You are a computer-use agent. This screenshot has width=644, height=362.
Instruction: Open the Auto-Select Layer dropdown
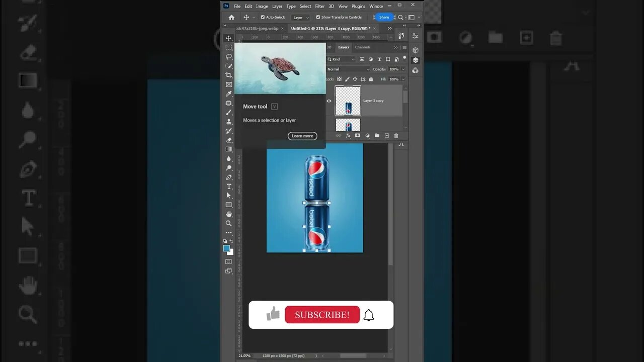tap(301, 17)
